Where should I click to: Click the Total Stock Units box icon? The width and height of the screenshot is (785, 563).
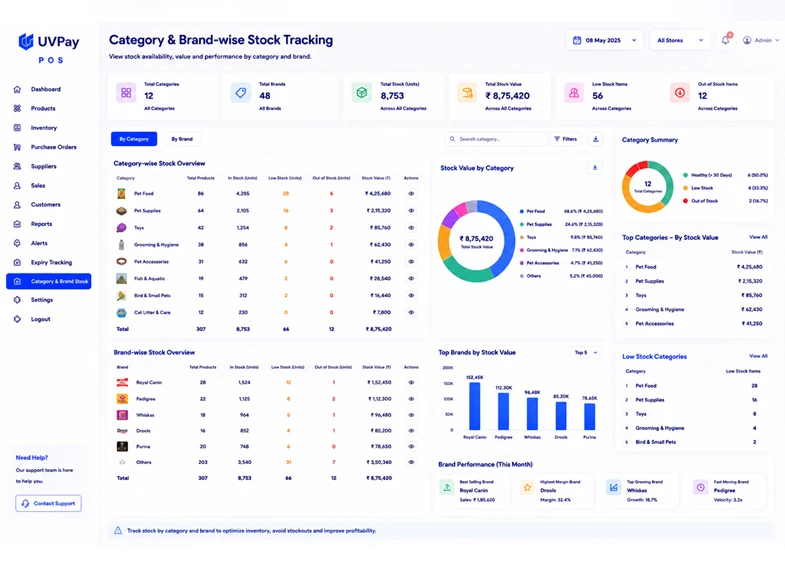coord(362,93)
